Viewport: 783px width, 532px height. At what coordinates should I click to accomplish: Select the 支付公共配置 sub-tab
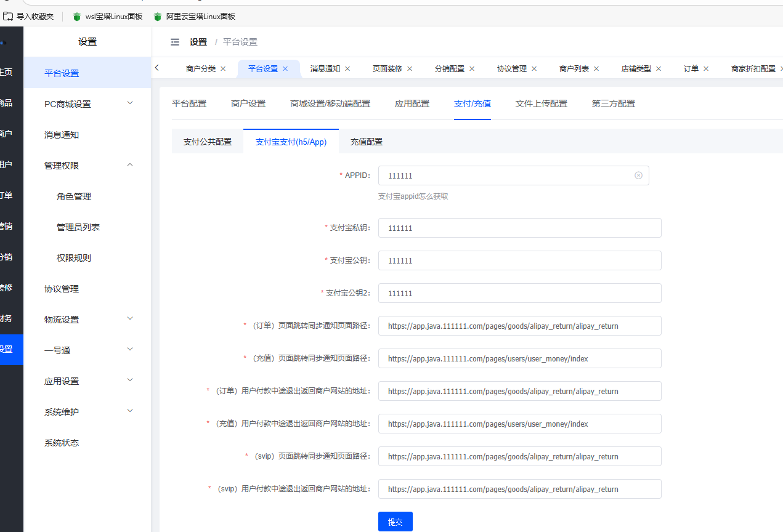(207, 142)
